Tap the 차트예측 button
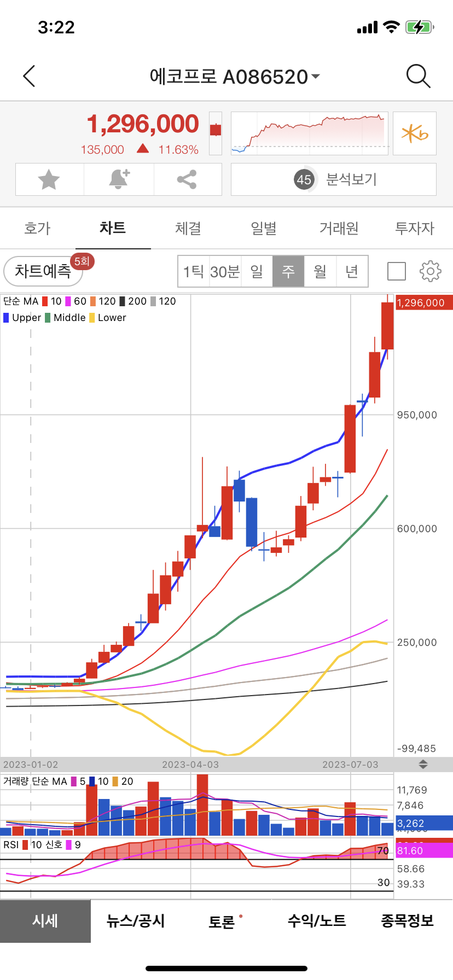Viewport: 453px width, 980px height. [x=43, y=271]
